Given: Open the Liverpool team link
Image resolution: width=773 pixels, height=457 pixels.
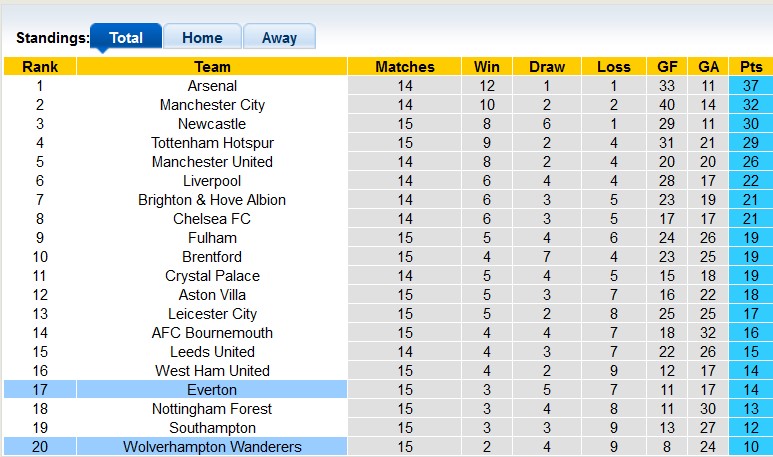Looking at the screenshot, I should click(212, 181).
